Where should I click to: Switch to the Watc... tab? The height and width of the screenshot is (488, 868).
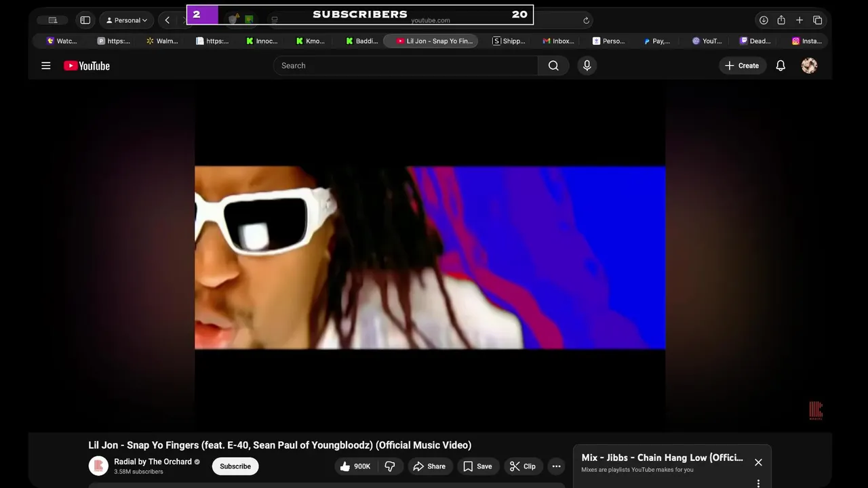point(62,41)
